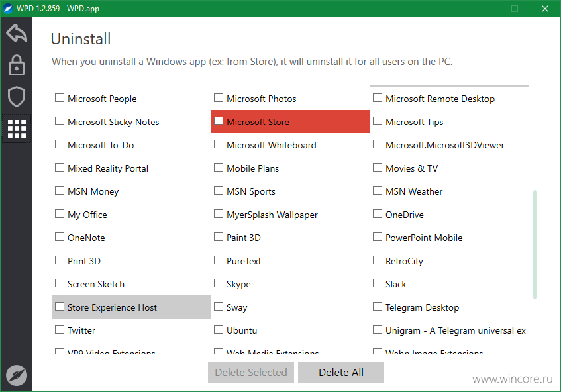Check the RetroCity checkbox
The image size is (561, 392).
377,260
